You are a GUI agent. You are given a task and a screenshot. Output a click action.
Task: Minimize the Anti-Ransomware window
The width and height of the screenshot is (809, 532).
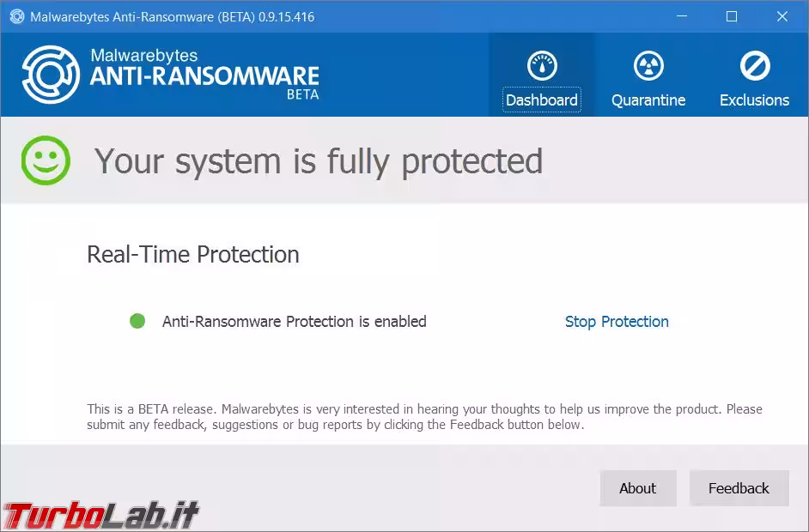click(x=681, y=16)
